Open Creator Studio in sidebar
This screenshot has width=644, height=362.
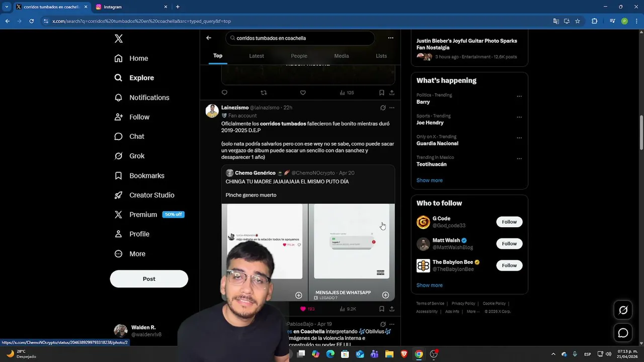point(144,195)
